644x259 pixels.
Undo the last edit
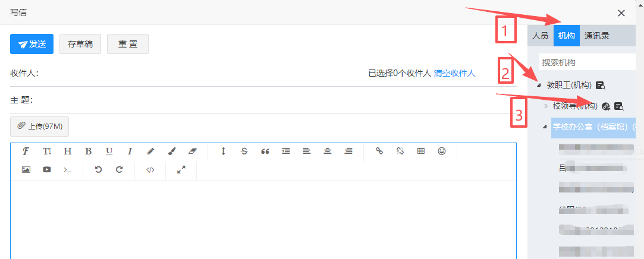tap(99, 169)
